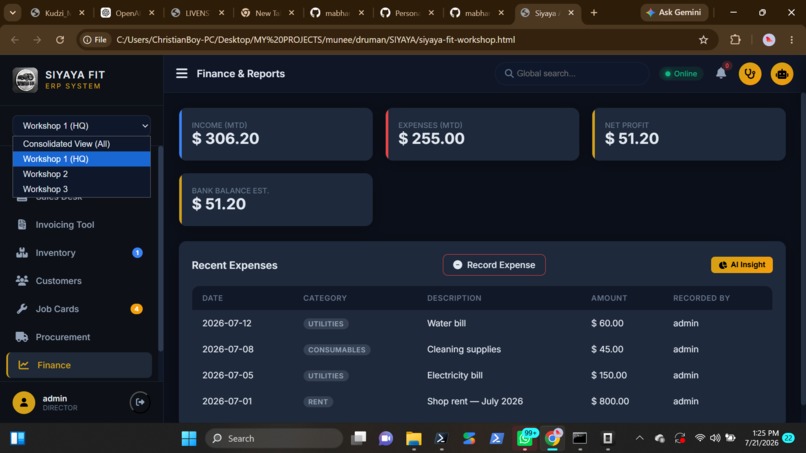Select Consolidated View (All) option
The width and height of the screenshot is (806, 453).
tap(82, 144)
